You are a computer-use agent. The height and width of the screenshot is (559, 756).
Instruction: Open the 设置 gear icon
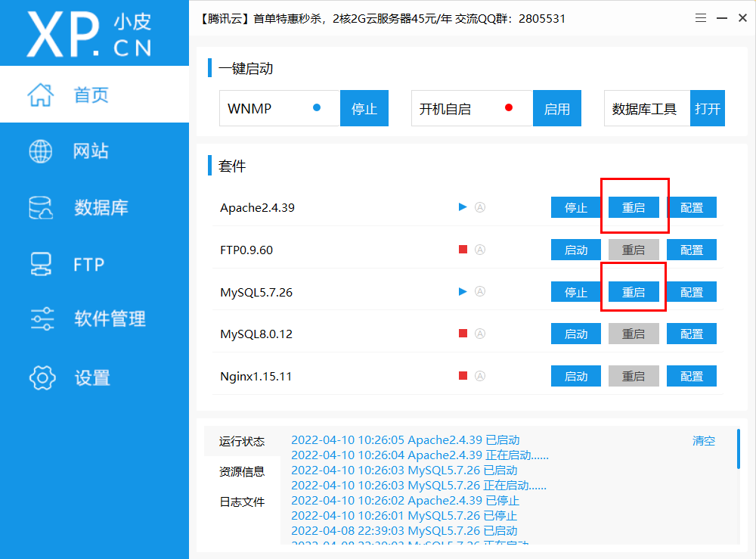coord(42,377)
